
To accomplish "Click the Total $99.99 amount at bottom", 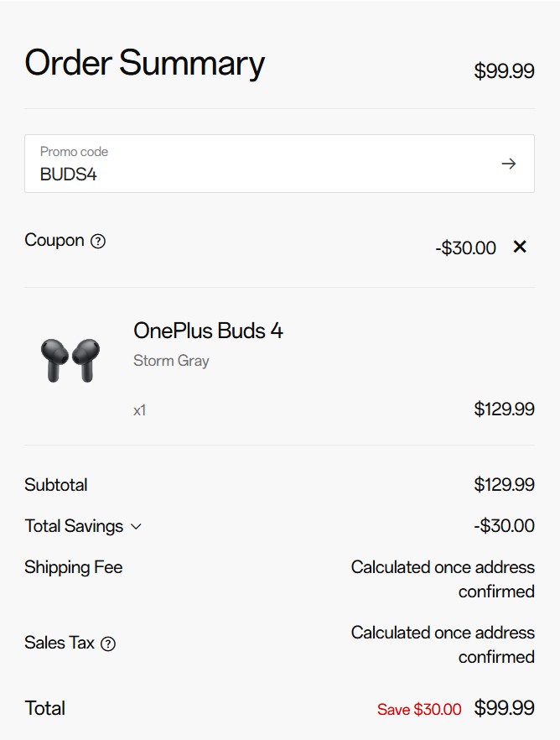I will [x=504, y=708].
